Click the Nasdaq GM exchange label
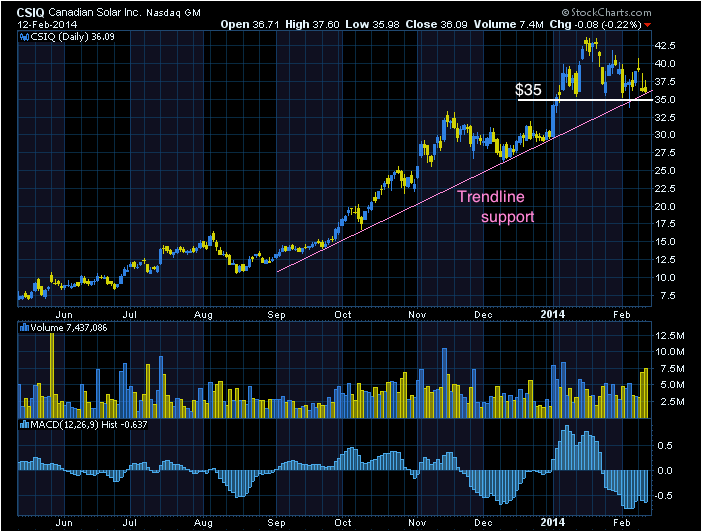Viewport: 702px width, 532px height. [173, 13]
